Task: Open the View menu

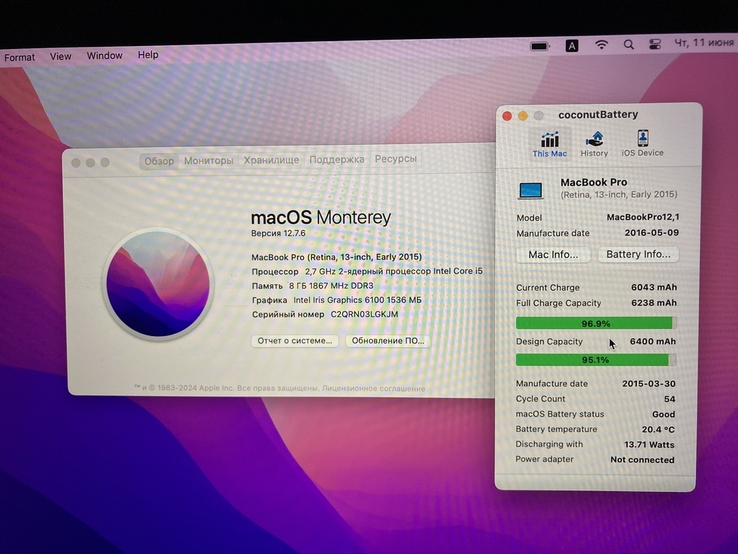Action: point(61,56)
